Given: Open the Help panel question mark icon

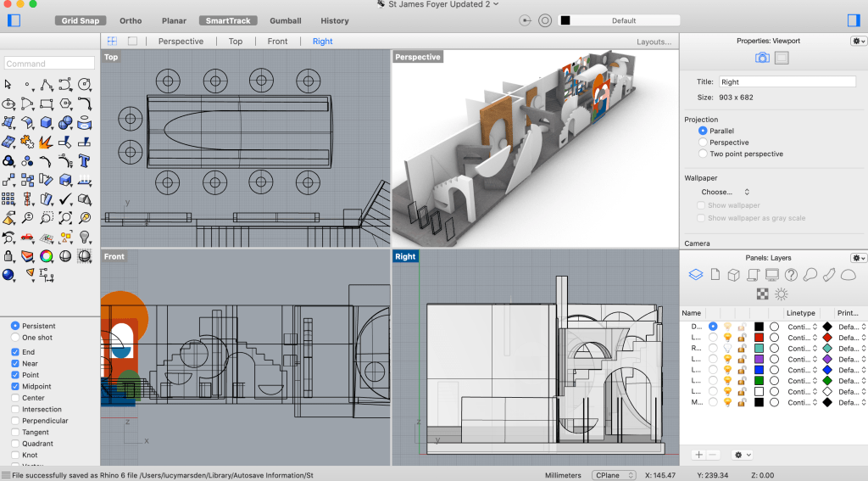Looking at the screenshot, I should click(x=791, y=275).
